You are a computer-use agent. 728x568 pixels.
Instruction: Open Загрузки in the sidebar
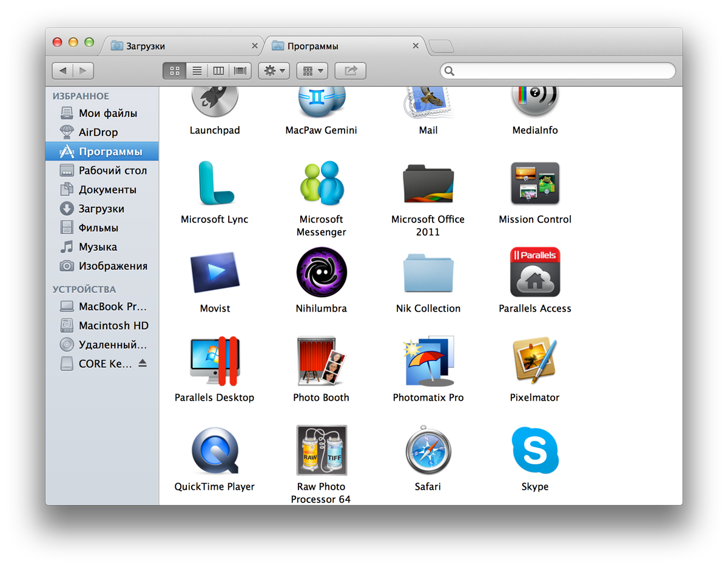point(102,209)
